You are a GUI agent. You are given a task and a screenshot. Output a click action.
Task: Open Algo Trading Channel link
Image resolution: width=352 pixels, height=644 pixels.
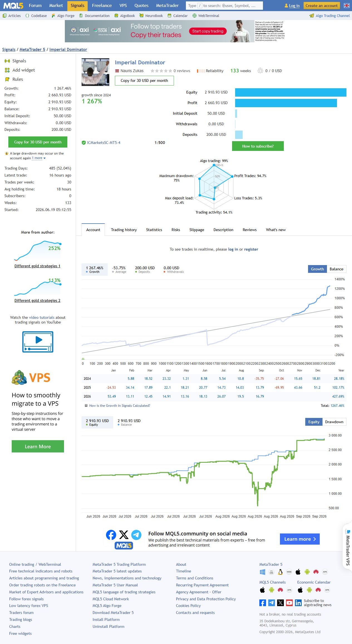[x=330, y=16]
